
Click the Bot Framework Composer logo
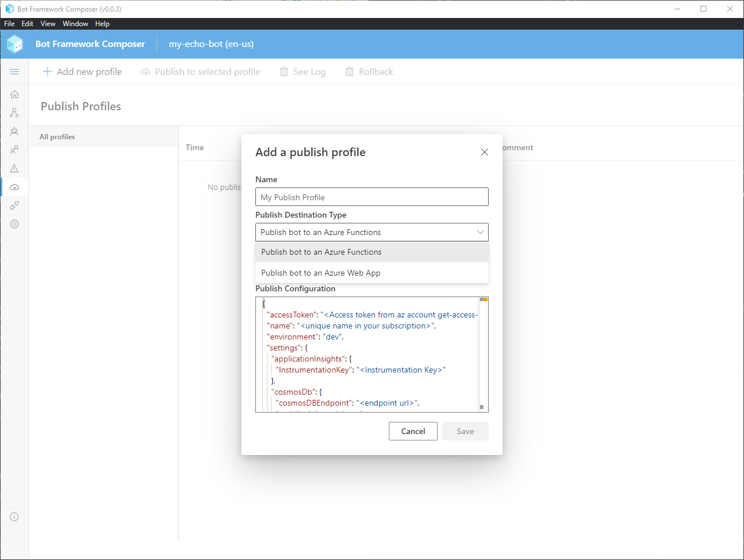pos(15,44)
